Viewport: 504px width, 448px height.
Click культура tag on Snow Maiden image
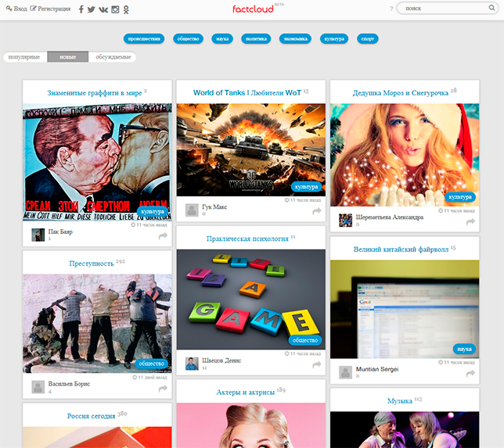pyautogui.click(x=460, y=197)
